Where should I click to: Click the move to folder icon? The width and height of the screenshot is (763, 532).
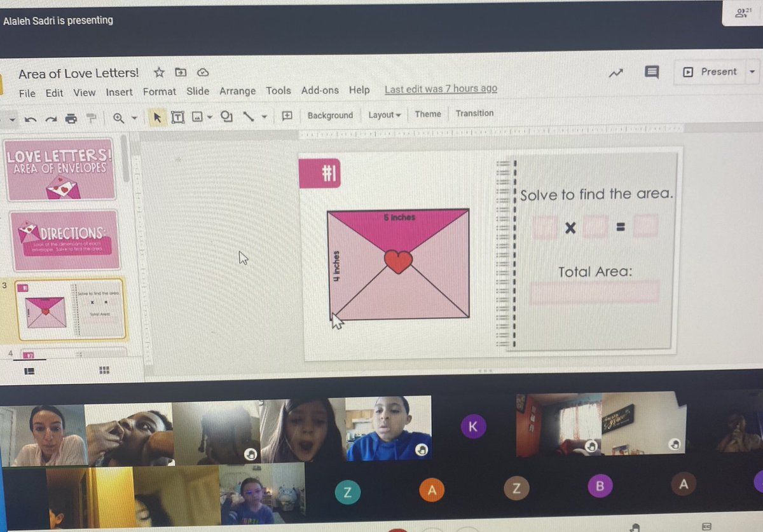pos(181,72)
